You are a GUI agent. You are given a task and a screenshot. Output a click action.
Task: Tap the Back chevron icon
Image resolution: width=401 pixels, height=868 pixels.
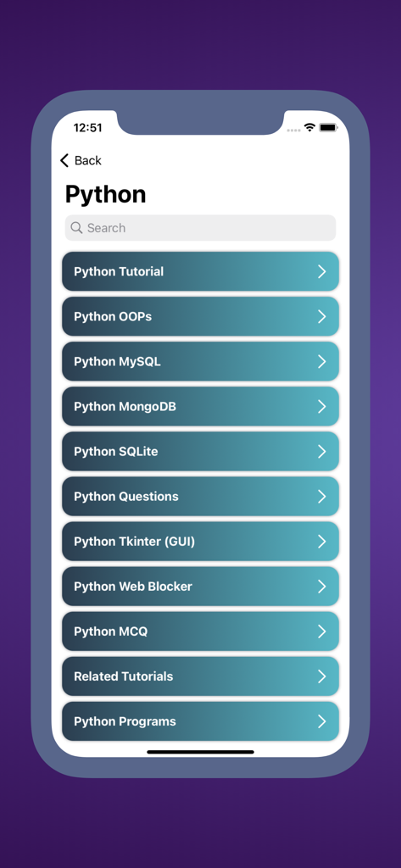(x=64, y=160)
